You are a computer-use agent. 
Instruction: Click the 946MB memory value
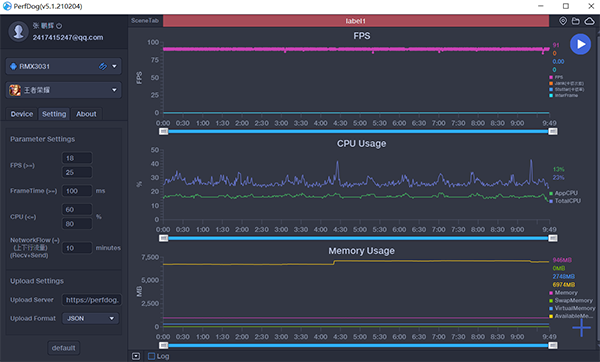[x=562, y=260]
